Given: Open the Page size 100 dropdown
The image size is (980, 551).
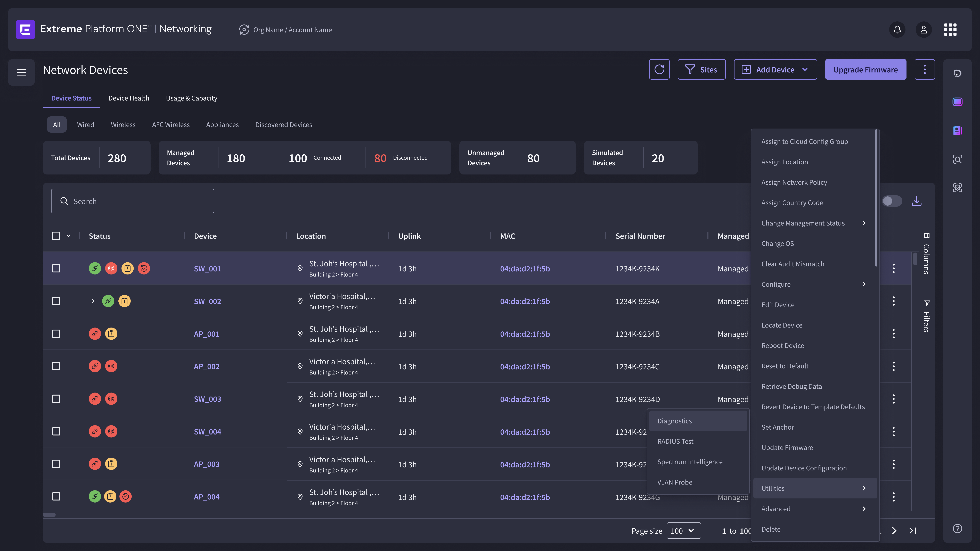Looking at the screenshot, I should click(684, 531).
